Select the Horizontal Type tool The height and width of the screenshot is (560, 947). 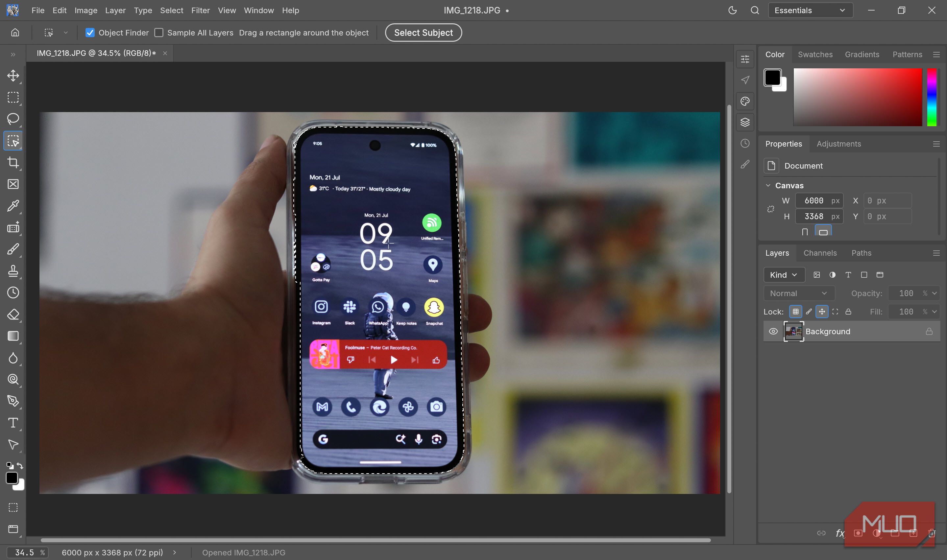[13, 423]
